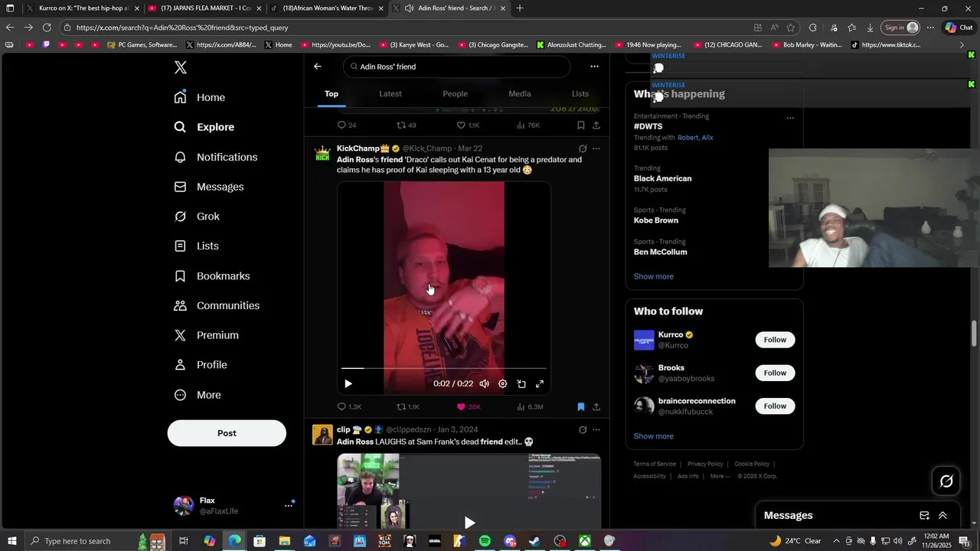Reply to top post with 24 replies
Image resolution: width=980 pixels, height=551 pixels.
[x=347, y=126]
